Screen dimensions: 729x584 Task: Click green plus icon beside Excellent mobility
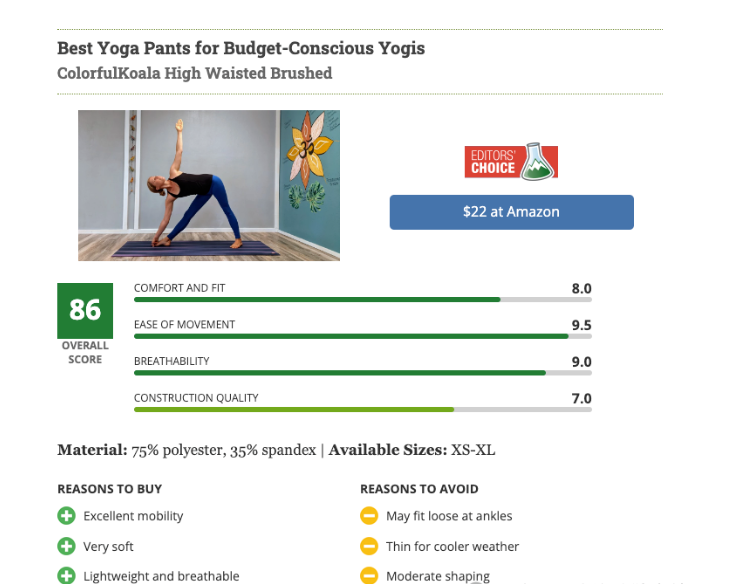click(x=66, y=516)
